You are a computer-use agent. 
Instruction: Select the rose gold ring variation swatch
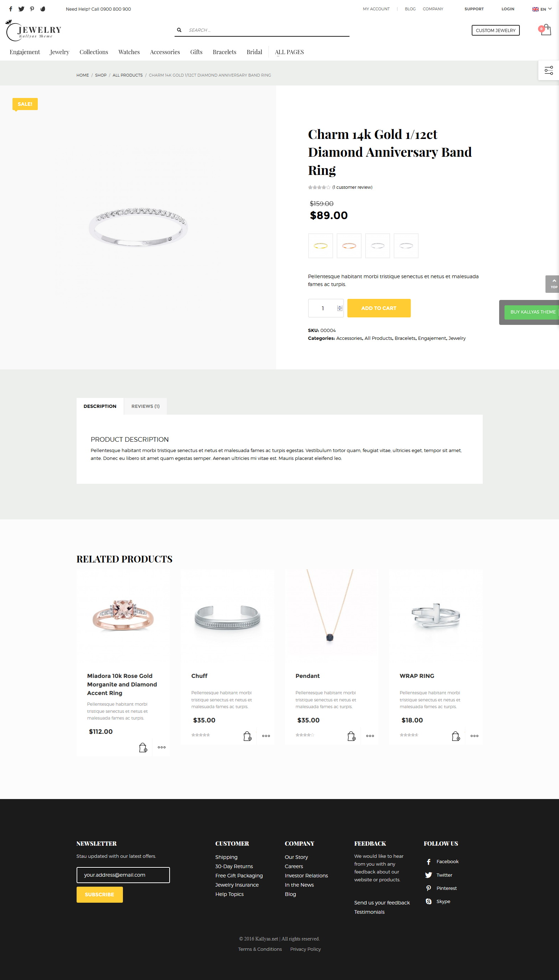pyautogui.click(x=349, y=246)
